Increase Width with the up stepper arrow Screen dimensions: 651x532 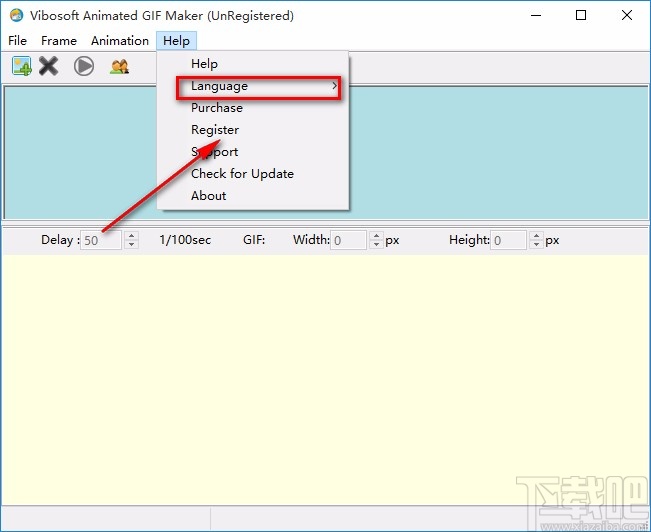coord(376,235)
